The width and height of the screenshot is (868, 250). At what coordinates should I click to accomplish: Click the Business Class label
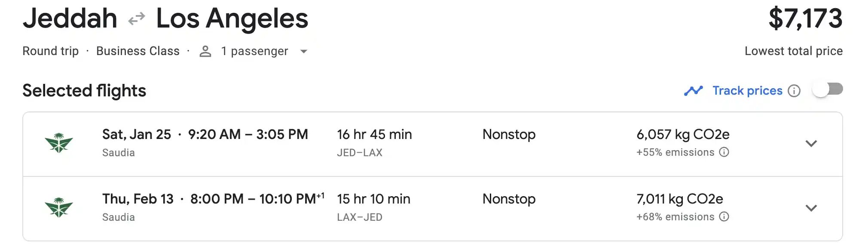[x=138, y=51]
